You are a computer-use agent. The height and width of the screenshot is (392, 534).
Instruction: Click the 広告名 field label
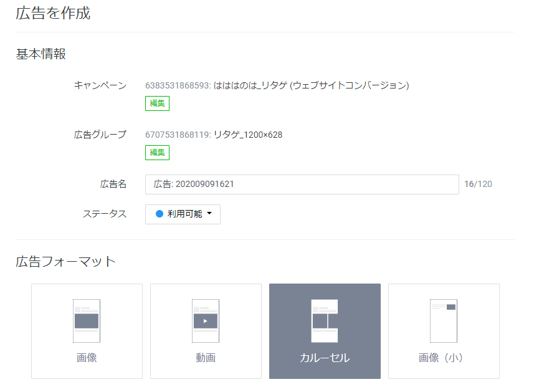pyautogui.click(x=113, y=184)
